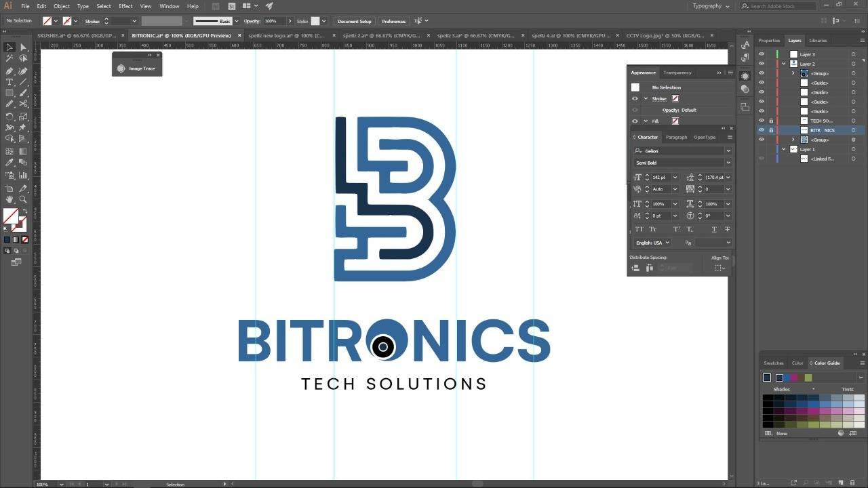Click the Image Trace panel button
This screenshot has height=488, width=868.
coord(137,68)
